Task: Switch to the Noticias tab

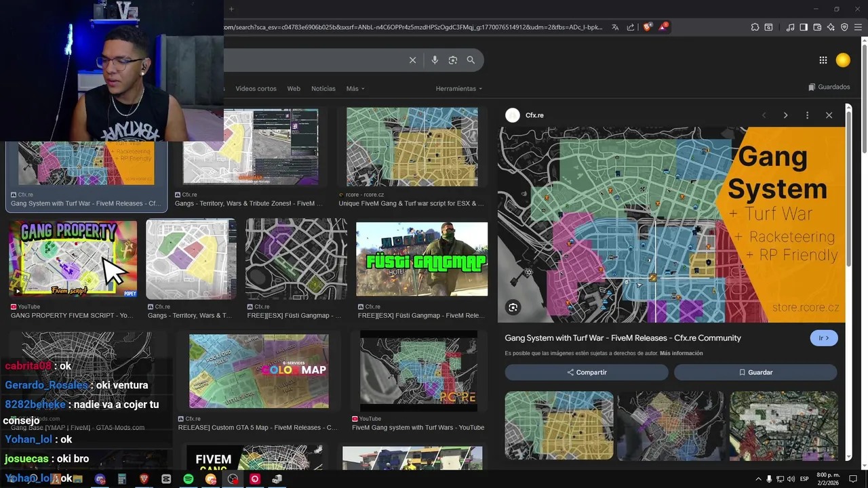Action: click(323, 89)
